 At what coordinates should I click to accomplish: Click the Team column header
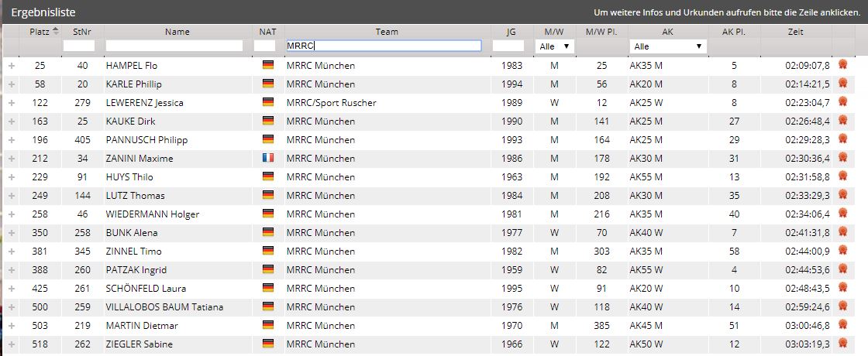[x=387, y=32]
